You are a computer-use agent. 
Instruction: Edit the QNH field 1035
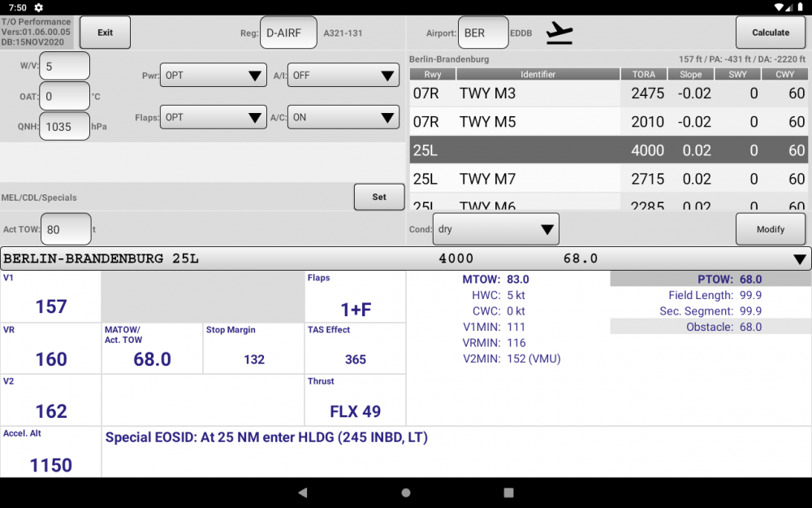click(x=65, y=127)
